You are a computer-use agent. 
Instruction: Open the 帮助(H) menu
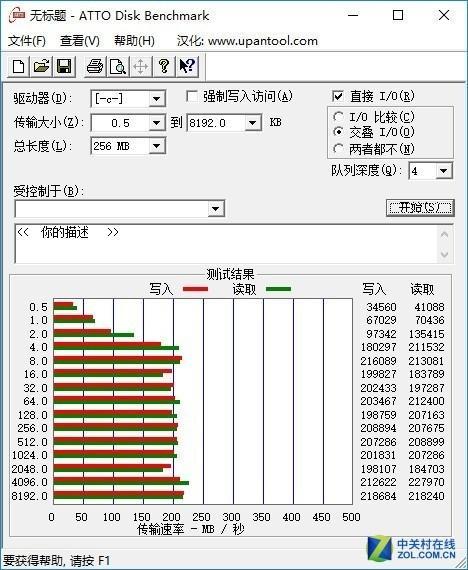[134, 41]
